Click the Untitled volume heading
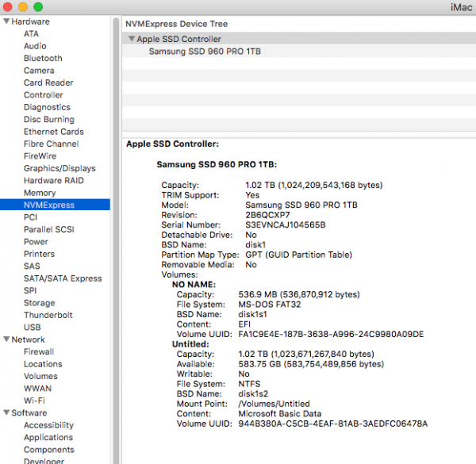The height and width of the screenshot is (464, 476). (190, 344)
